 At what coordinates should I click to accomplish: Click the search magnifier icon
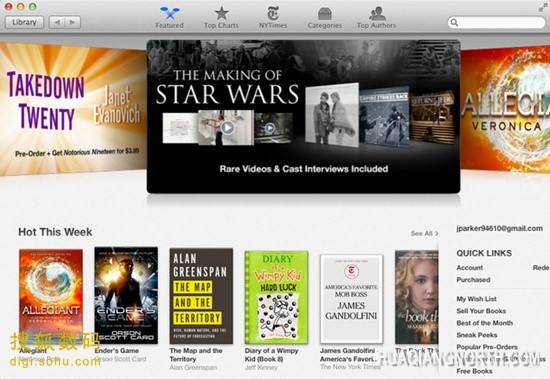click(454, 22)
